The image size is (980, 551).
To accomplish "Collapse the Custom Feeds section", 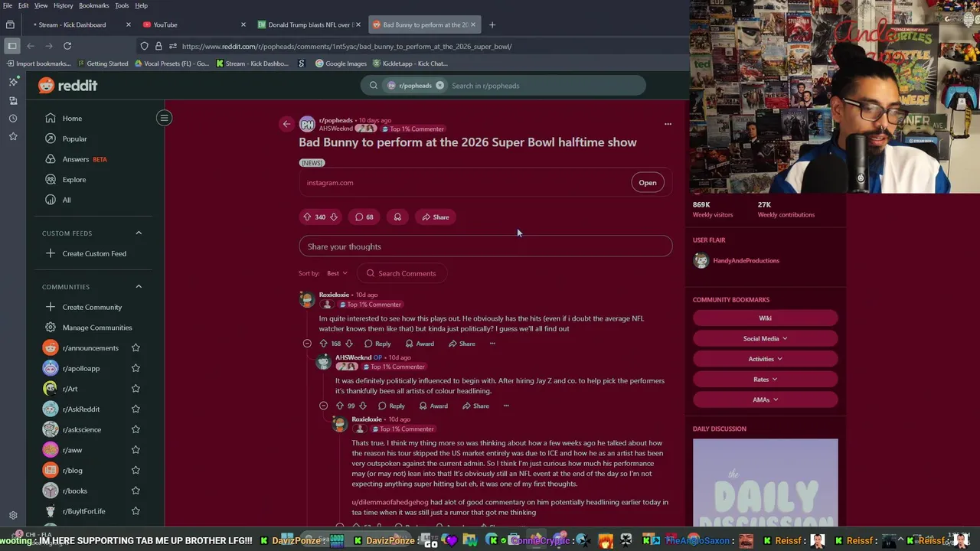I will pyautogui.click(x=139, y=233).
